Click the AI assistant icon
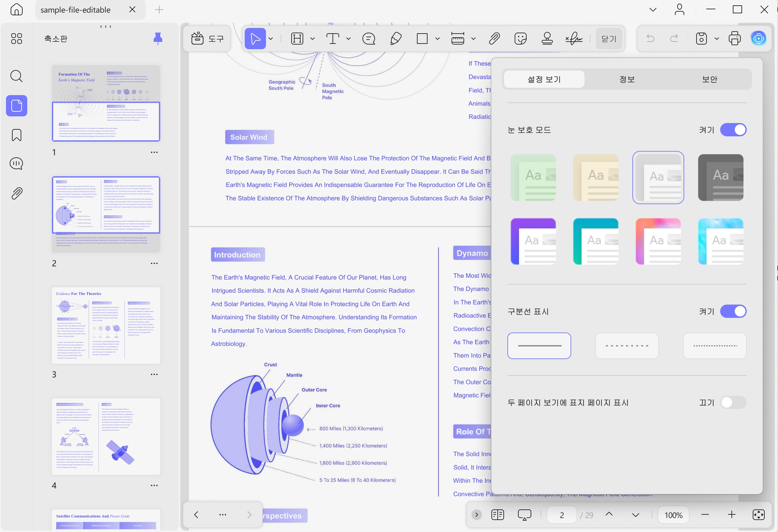 coord(759,39)
